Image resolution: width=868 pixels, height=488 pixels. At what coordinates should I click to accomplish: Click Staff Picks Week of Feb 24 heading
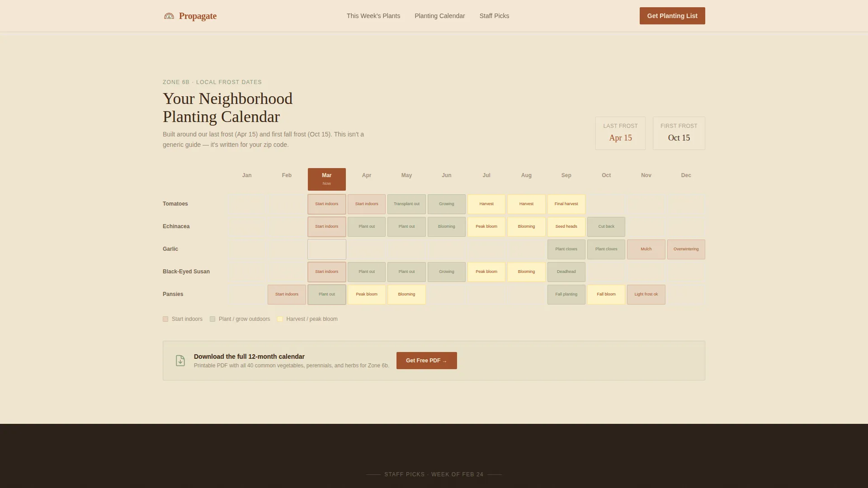pos(434,474)
